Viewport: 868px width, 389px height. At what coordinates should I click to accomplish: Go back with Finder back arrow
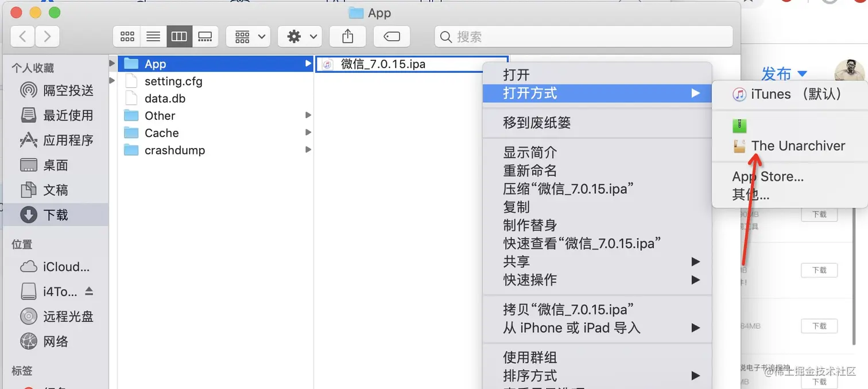[x=23, y=37]
